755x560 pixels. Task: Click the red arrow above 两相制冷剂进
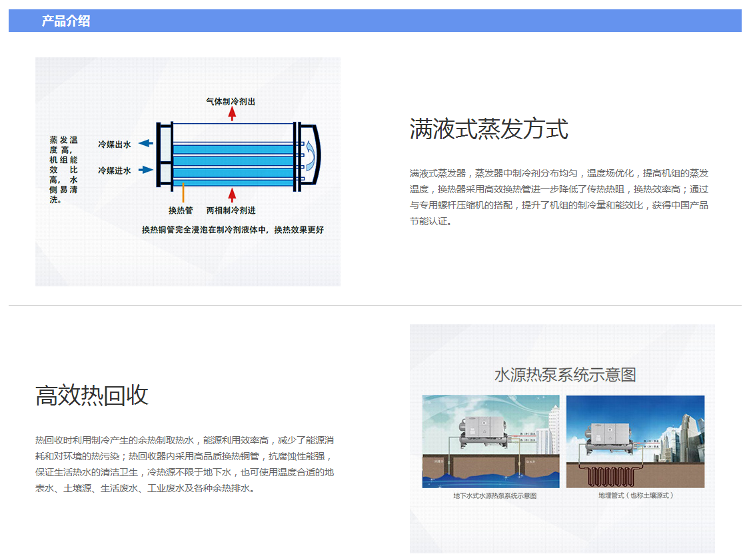click(x=232, y=194)
